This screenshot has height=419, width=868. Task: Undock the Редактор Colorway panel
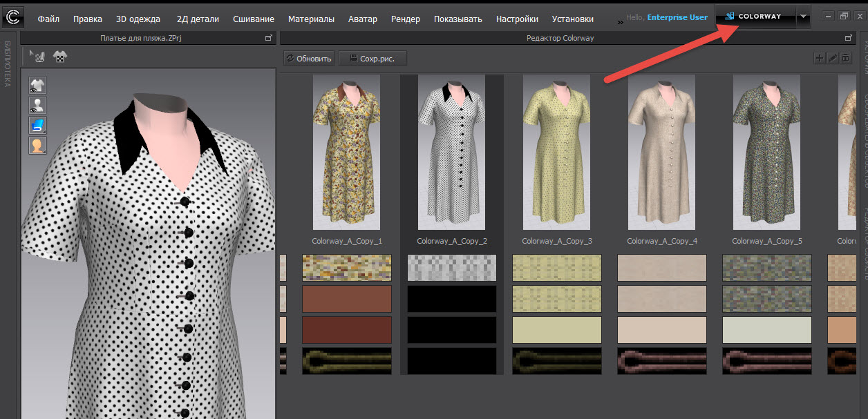click(x=849, y=38)
